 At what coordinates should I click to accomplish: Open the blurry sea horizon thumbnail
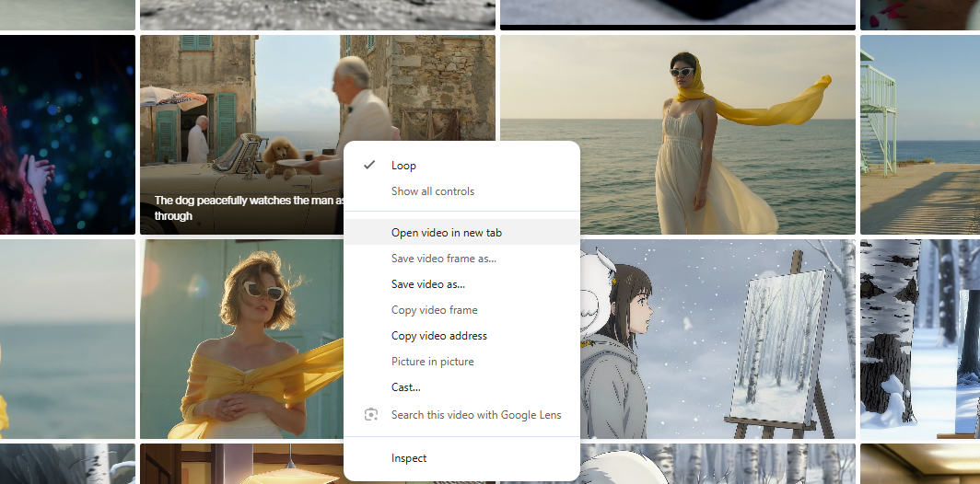67,340
